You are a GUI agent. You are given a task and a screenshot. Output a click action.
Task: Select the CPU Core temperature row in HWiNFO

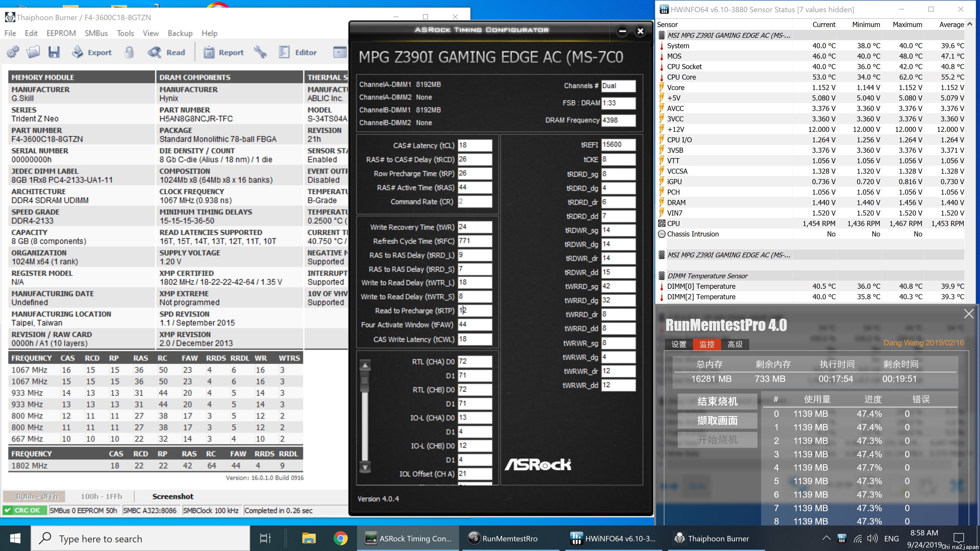point(811,77)
